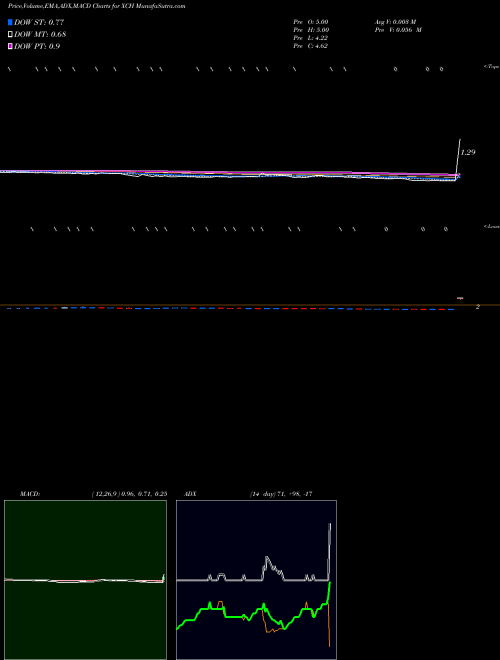This screenshot has height=660, width=500.
Task: Click the white DOW MT legend swatch
Action: (10, 34)
